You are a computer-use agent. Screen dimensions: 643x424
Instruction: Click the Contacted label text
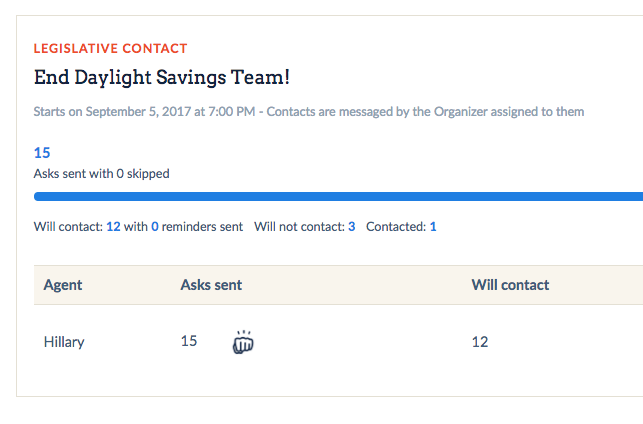pos(396,227)
